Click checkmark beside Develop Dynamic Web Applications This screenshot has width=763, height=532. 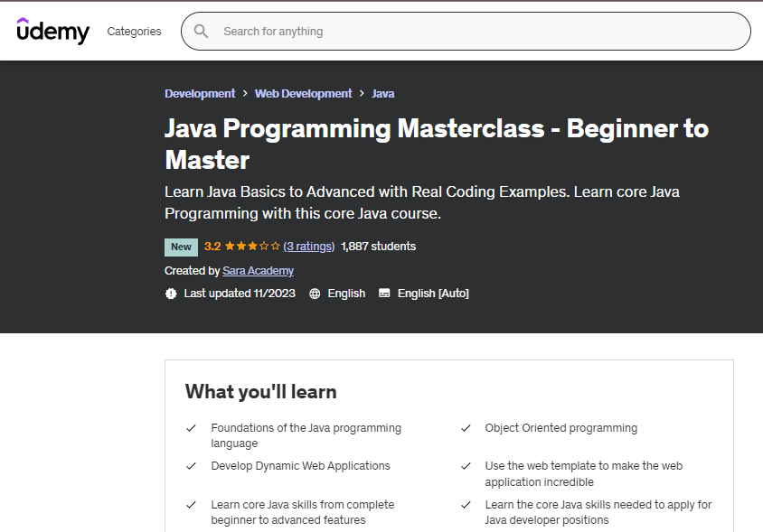(x=191, y=466)
